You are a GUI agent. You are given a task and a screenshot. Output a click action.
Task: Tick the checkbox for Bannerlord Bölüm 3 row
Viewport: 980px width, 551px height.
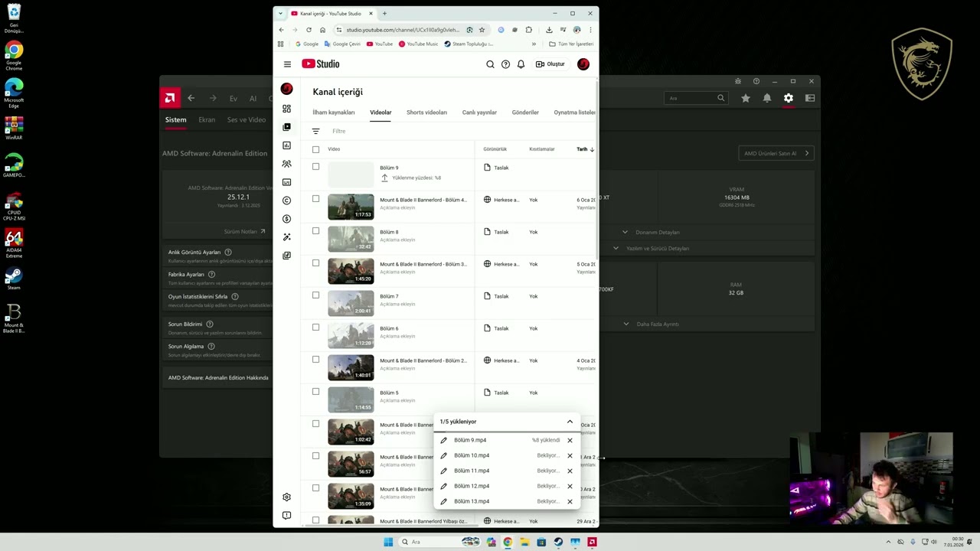315,263
